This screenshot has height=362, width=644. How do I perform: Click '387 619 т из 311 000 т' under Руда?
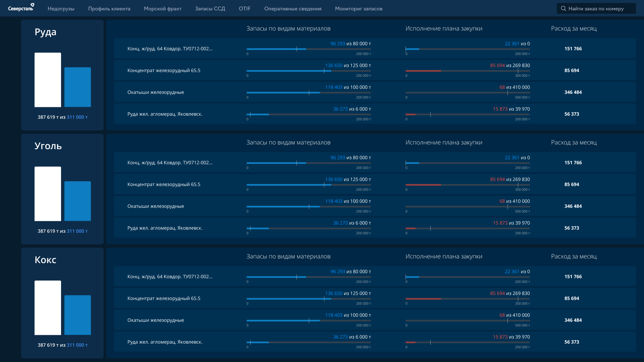[x=63, y=117]
